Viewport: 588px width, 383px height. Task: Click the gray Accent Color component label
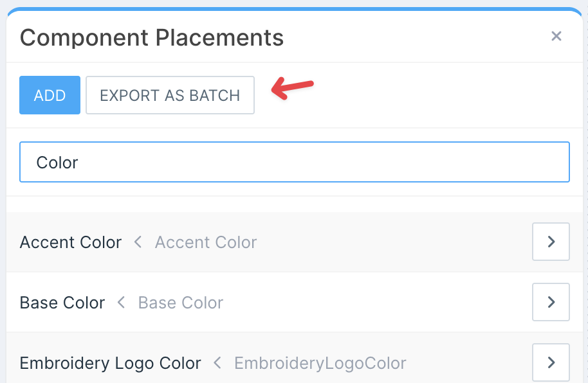click(206, 242)
